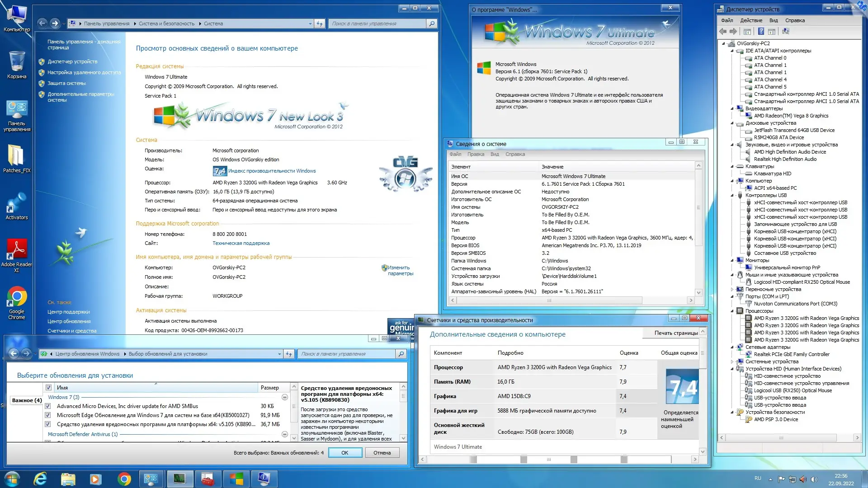This screenshot has height=488, width=868.
Task: Uncheck the AMD SMBus driver update
Action: (x=48, y=406)
